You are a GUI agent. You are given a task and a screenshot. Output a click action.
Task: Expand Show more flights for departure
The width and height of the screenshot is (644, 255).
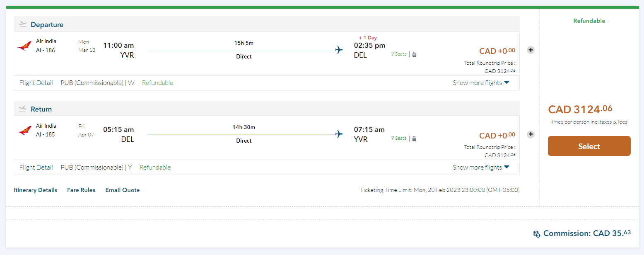[x=481, y=83]
